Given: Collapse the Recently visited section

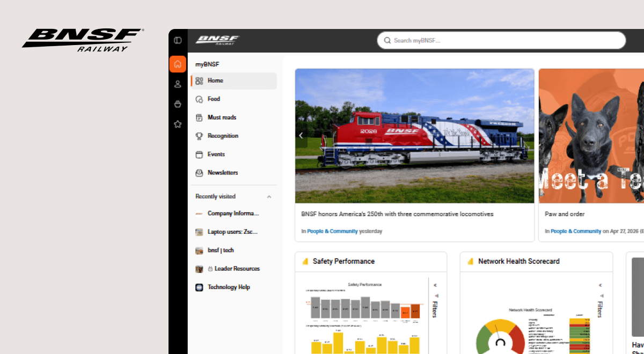Looking at the screenshot, I should (269, 197).
